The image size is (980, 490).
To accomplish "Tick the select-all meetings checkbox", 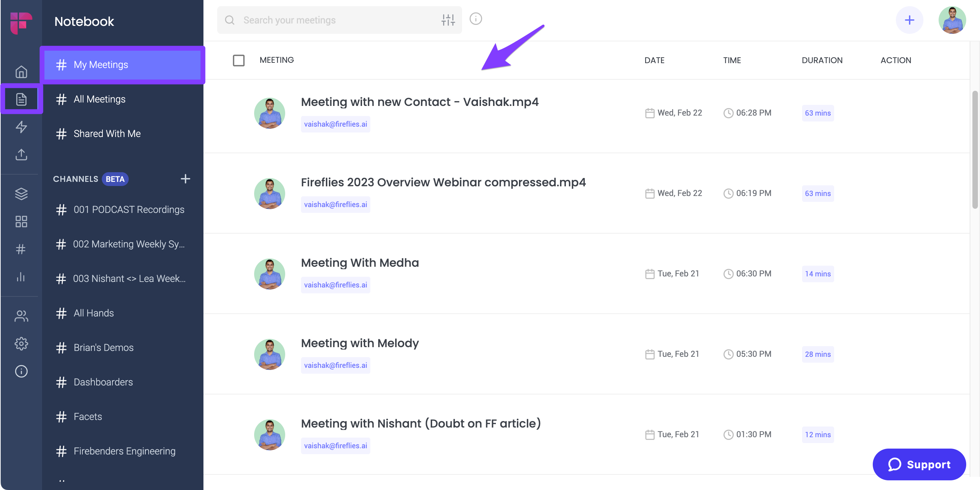I will [239, 60].
